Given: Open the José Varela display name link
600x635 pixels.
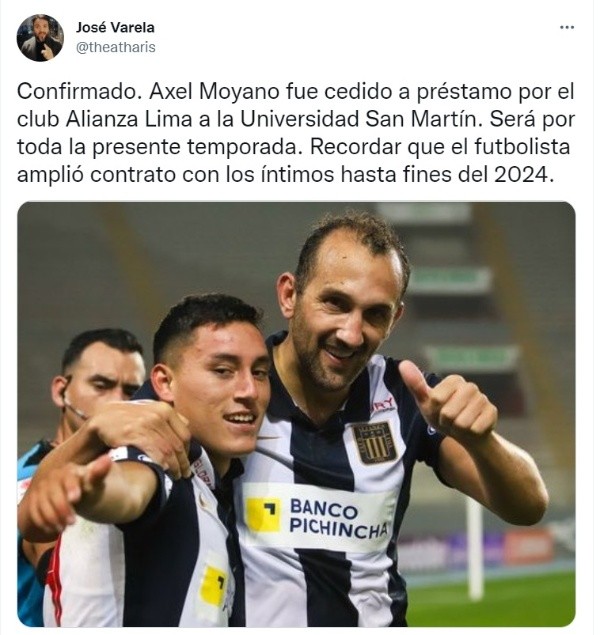Looking at the screenshot, I should pyautogui.click(x=116, y=28).
